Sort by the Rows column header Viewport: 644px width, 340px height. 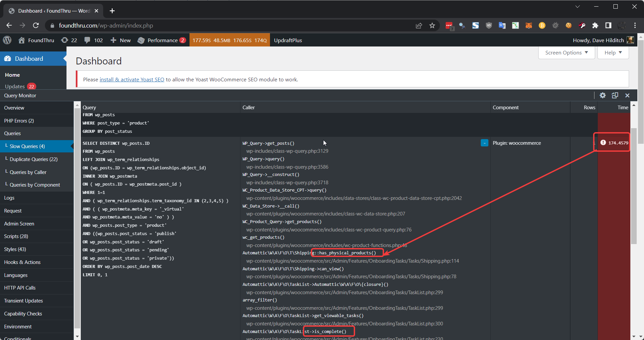click(584, 107)
